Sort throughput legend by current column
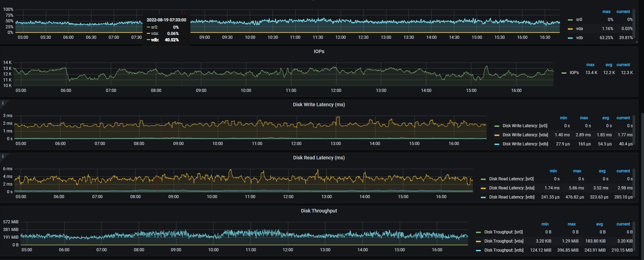This screenshot has width=644, height=260. point(623,224)
